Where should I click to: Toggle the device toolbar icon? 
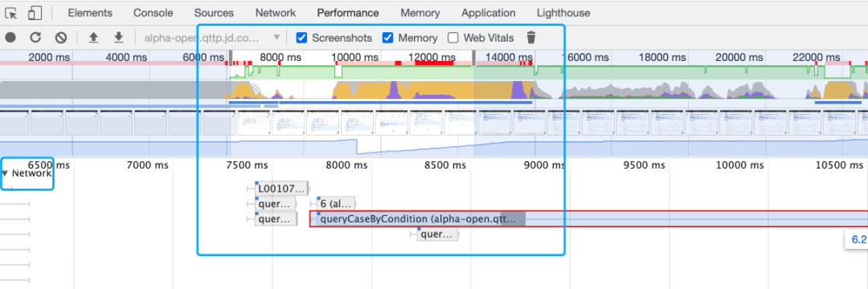coord(35,13)
